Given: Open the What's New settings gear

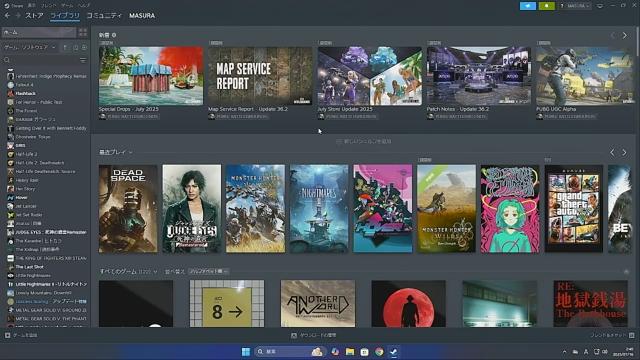Looking at the screenshot, I should point(114,35).
